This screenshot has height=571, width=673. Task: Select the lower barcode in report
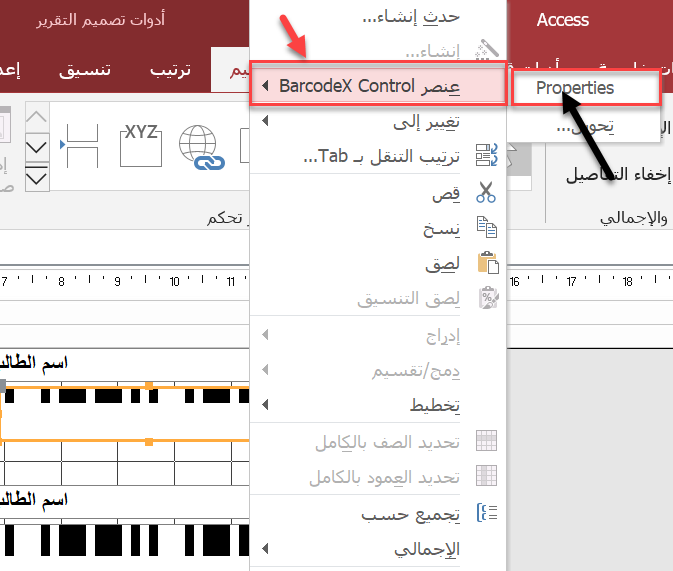124,540
